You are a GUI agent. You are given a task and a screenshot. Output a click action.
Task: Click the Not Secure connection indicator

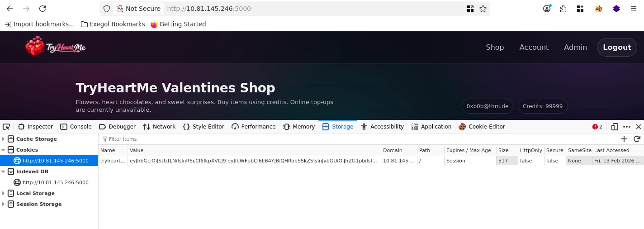pos(139,9)
